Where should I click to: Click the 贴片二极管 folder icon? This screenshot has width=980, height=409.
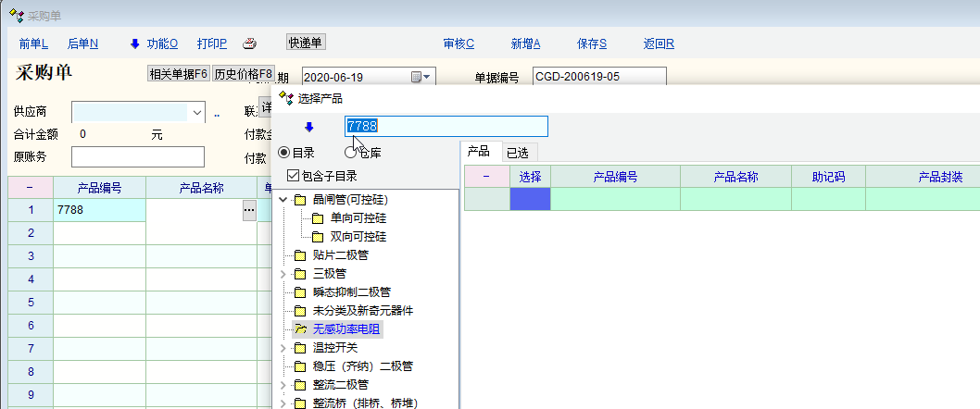tap(299, 255)
